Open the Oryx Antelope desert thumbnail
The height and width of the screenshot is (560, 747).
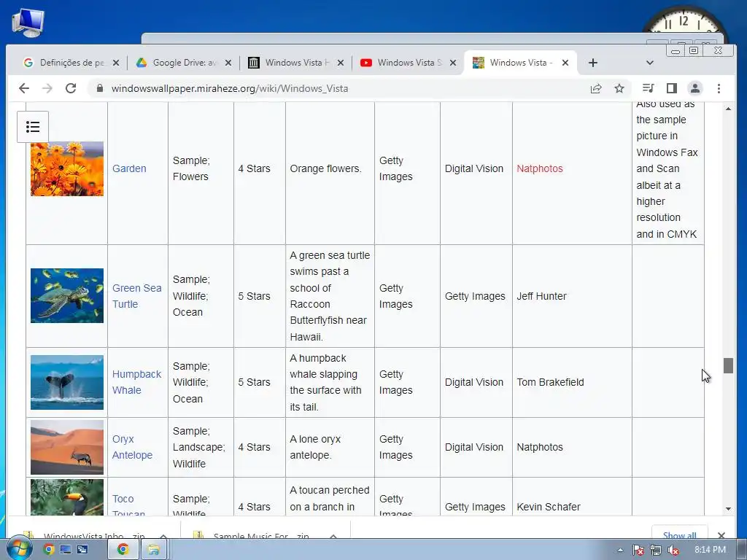[67, 447]
